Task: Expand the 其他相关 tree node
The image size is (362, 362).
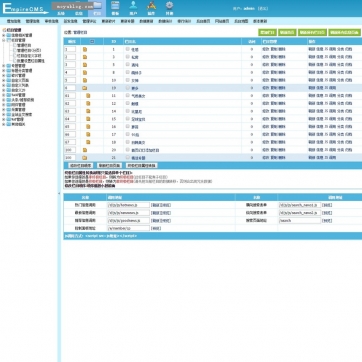Action: (x=4, y=124)
